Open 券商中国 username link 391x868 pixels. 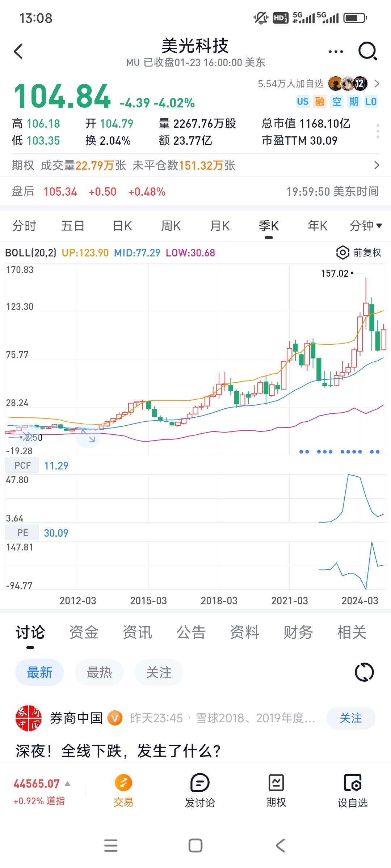pos(76,718)
